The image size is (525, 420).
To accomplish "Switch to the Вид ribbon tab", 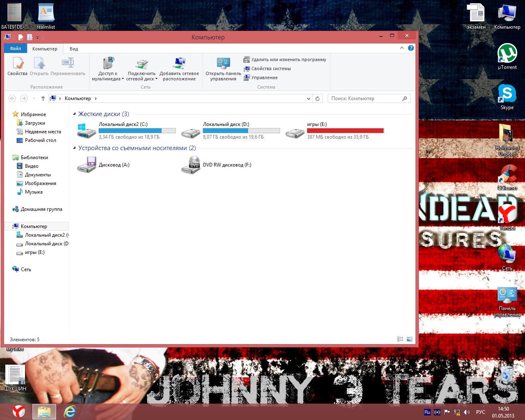I will tap(74, 49).
